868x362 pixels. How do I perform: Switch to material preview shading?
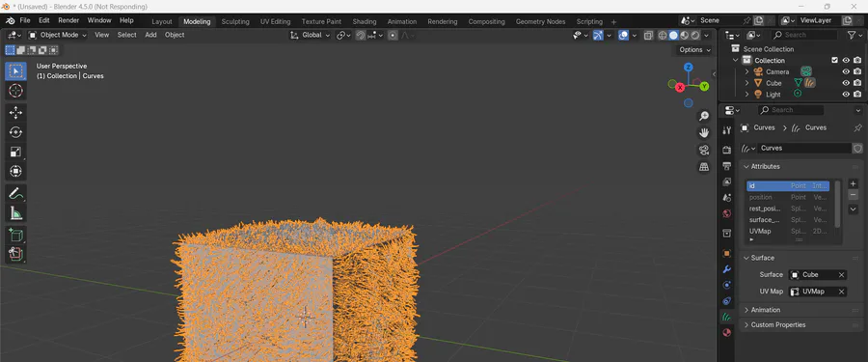click(684, 35)
